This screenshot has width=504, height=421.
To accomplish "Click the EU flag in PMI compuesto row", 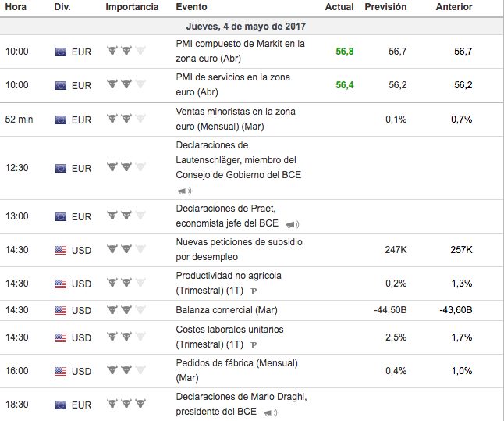I will (x=61, y=52).
